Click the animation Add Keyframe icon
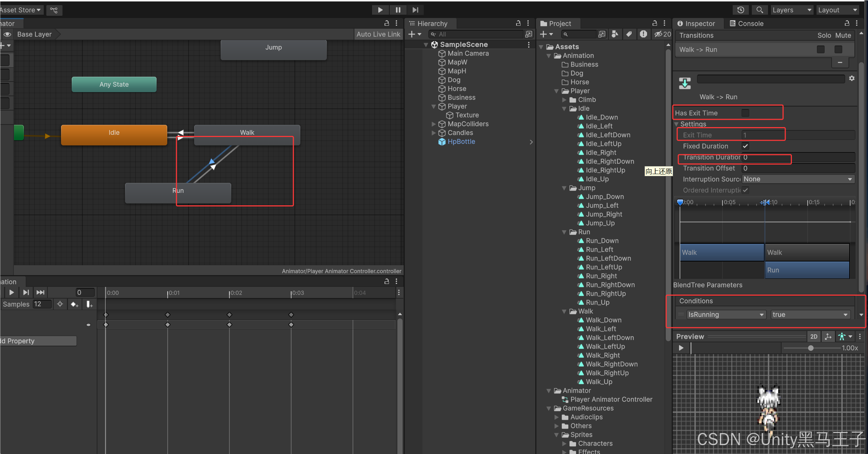This screenshot has width=868, height=454. coord(74,304)
